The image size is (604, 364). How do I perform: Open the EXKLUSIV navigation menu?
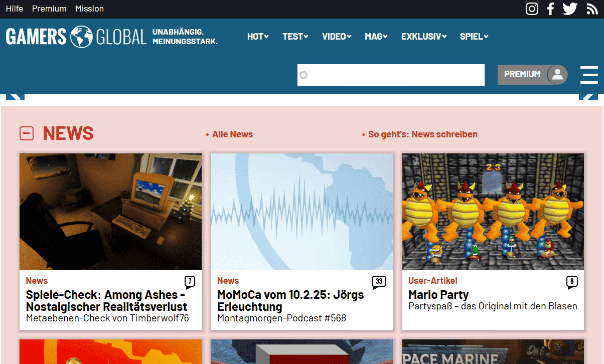pyautogui.click(x=423, y=37)
